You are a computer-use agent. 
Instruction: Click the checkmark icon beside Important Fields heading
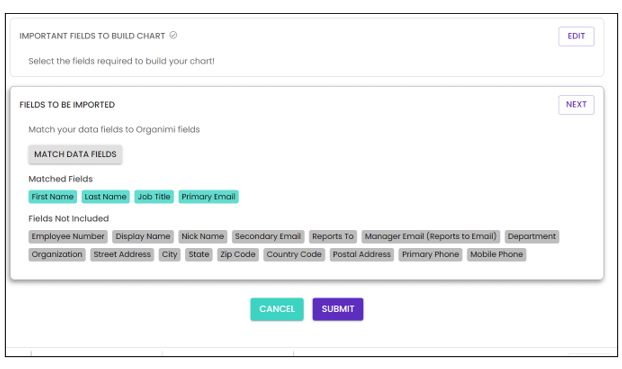173,35
